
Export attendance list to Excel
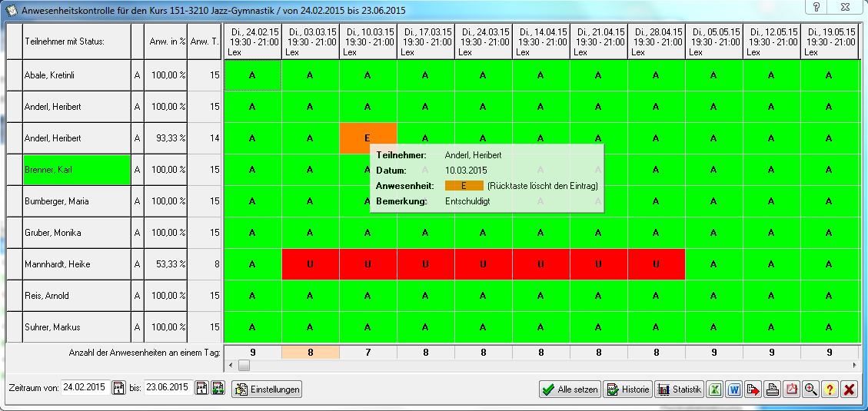click(715, 389)
